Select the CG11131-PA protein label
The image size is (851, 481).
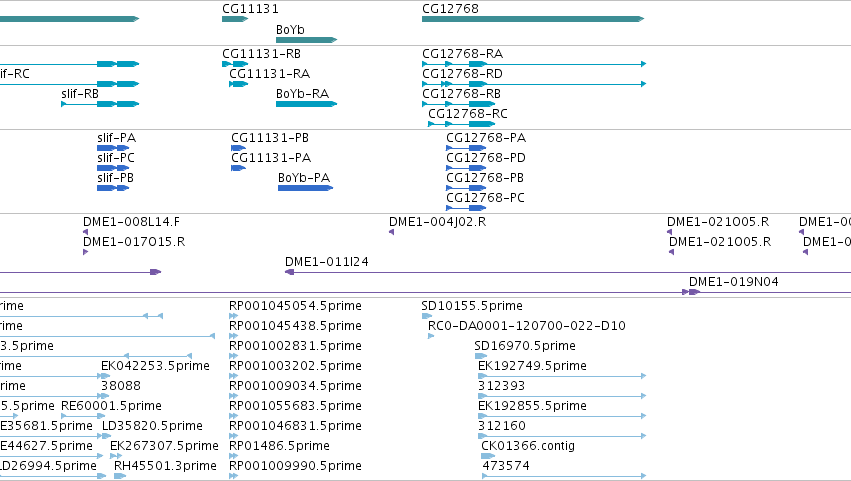pyautogui.click(x=271, y=158)
